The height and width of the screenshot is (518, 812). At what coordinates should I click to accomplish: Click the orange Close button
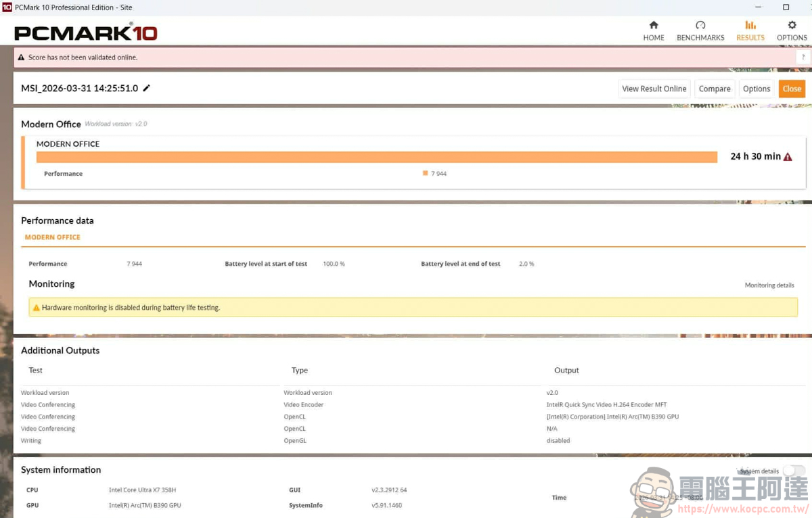point(792,89)
